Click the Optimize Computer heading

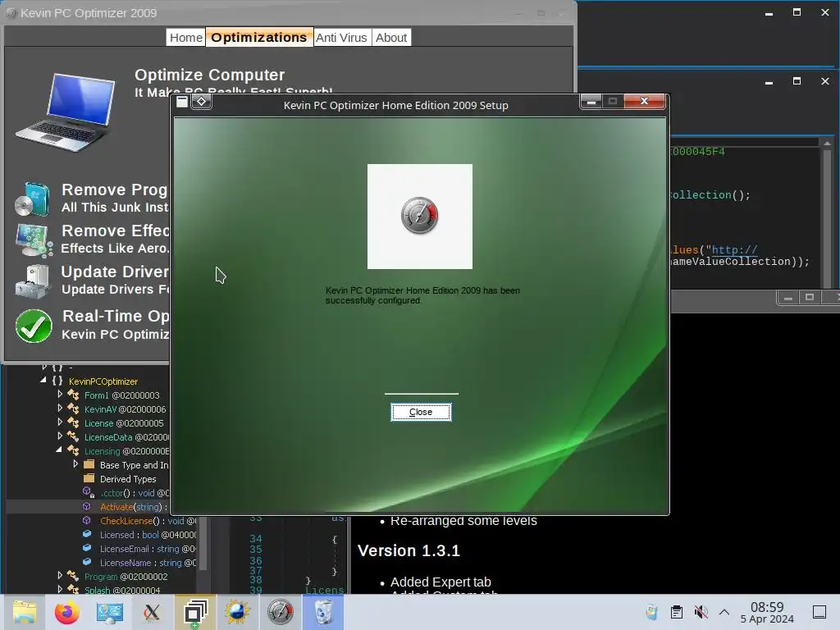pyautogui.click(x=209, y=75)
